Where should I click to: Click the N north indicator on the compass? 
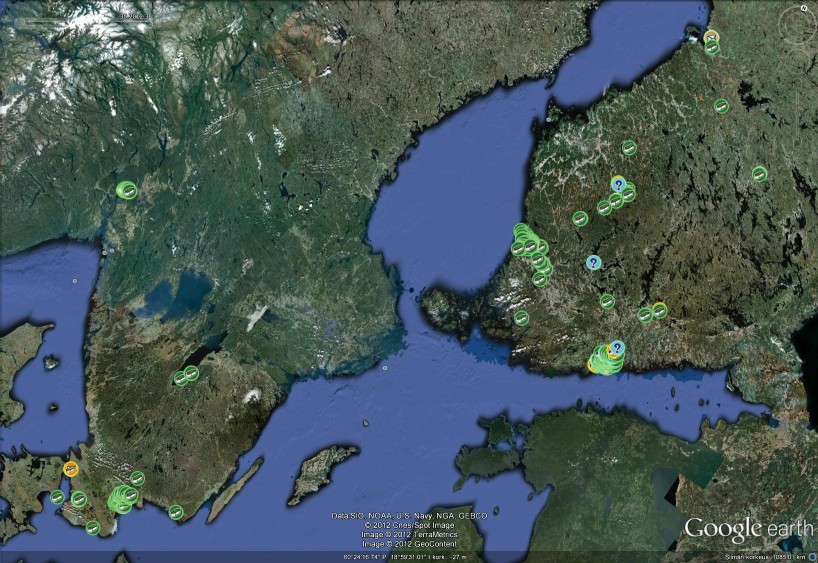point(802,8)
